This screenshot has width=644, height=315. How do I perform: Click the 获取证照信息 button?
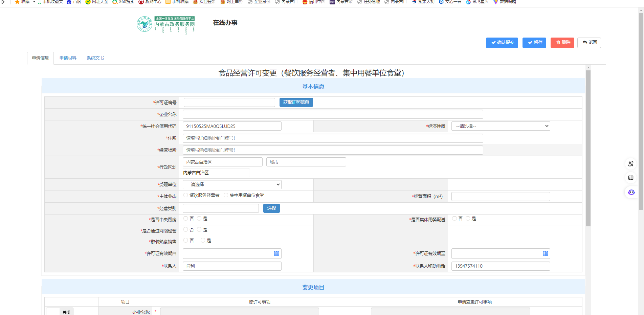click(x=296, y=102)
